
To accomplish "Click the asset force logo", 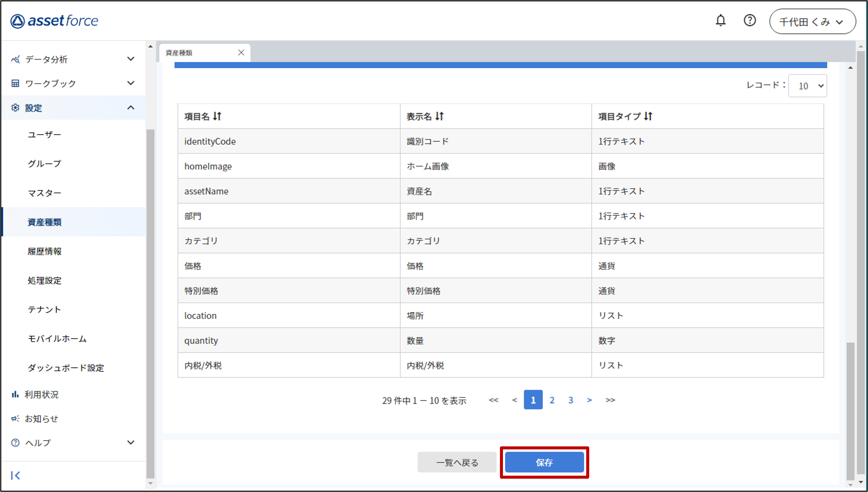I will 54,21.
